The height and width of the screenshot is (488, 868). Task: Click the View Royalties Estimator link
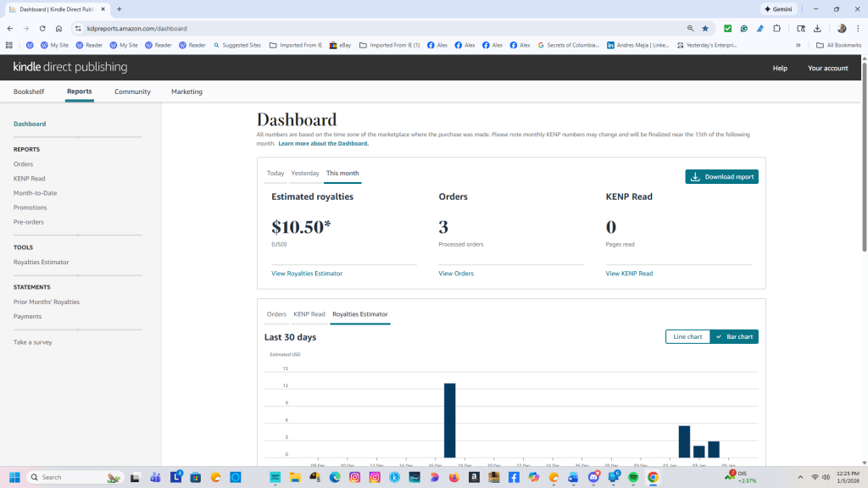tap(307, 274)
